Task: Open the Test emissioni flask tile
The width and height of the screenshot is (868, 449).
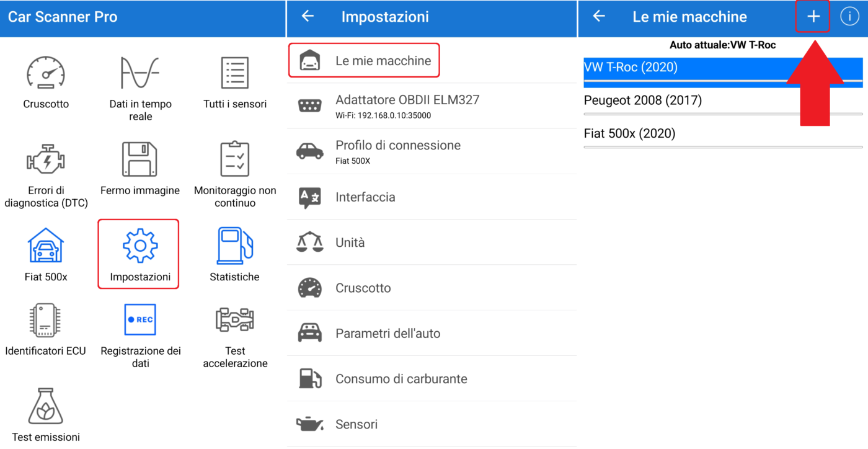Action: click(x=46, y=414)
